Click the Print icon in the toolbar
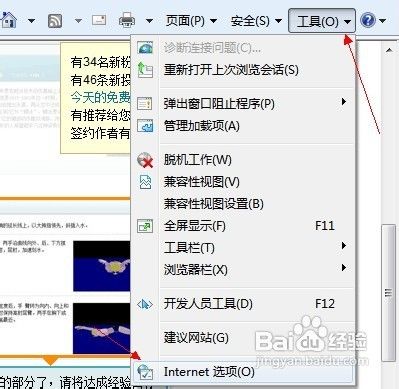Viewport: 399px width, 389px height. pos(127,20)
